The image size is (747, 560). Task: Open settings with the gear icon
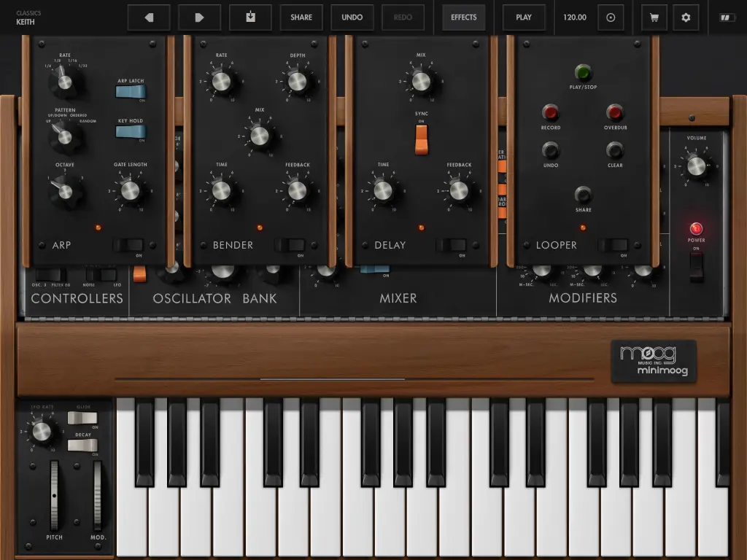pyautogui.click(x=686, y=17)
